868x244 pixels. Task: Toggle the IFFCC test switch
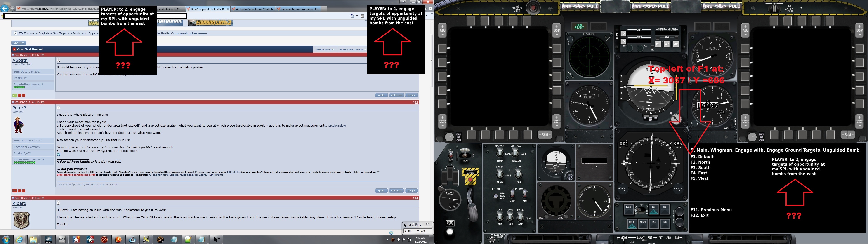(x=521, y=216)
